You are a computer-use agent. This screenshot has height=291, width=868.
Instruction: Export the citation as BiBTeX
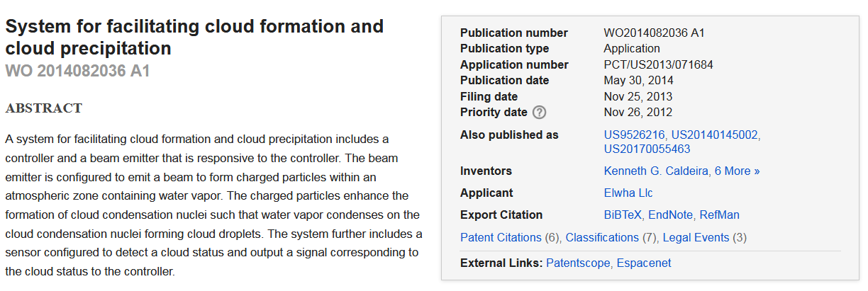[x=623, y=215]
